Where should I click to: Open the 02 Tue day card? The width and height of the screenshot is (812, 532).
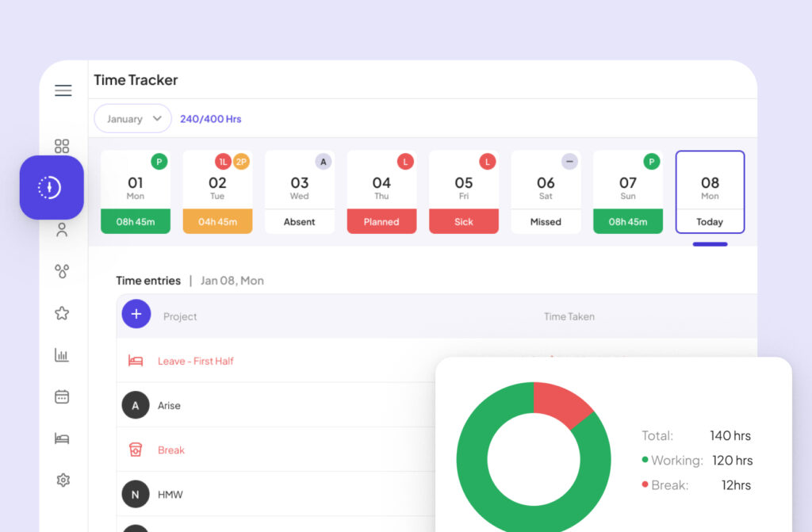[x=217, y=192]
